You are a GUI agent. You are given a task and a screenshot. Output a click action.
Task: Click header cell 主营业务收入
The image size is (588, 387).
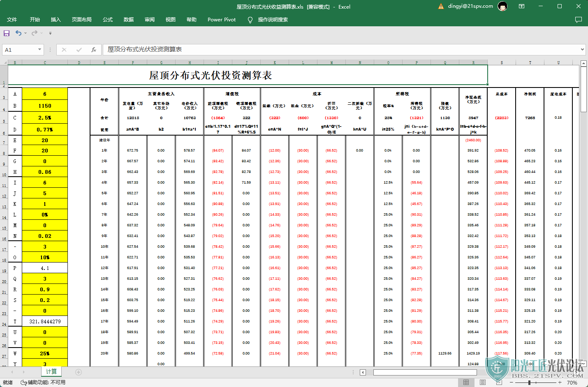(161, 94)
